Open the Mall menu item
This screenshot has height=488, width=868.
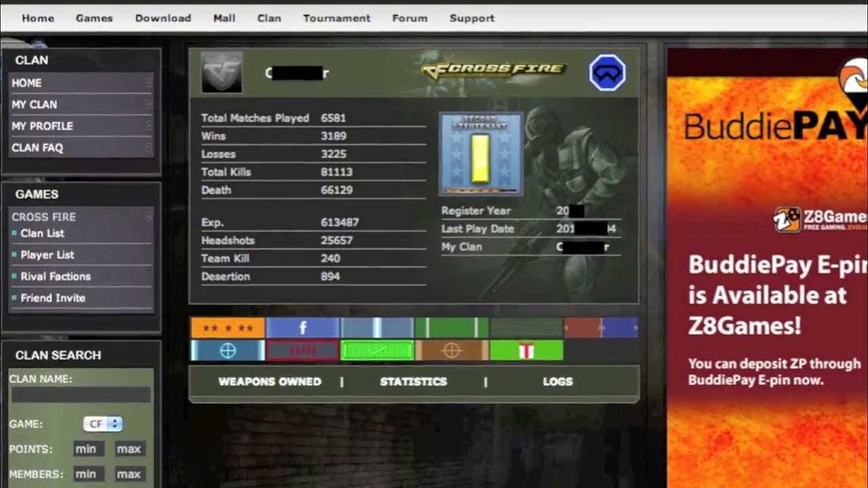coord(224,18)
